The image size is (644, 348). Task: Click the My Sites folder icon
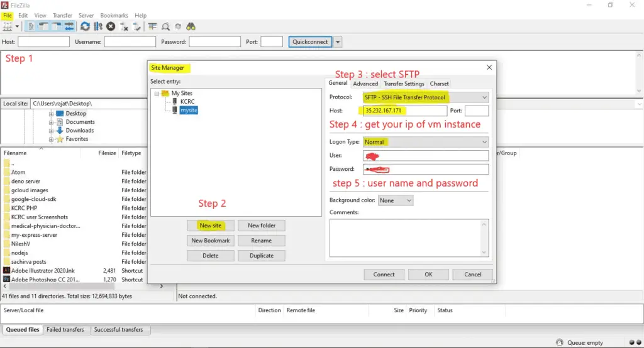[x=165, y=93]
